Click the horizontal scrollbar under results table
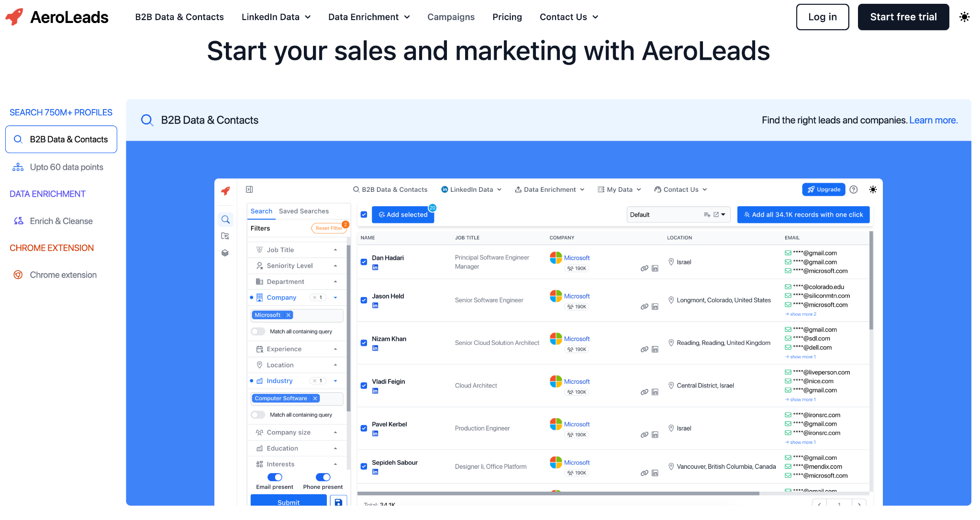 coord(557,493)
